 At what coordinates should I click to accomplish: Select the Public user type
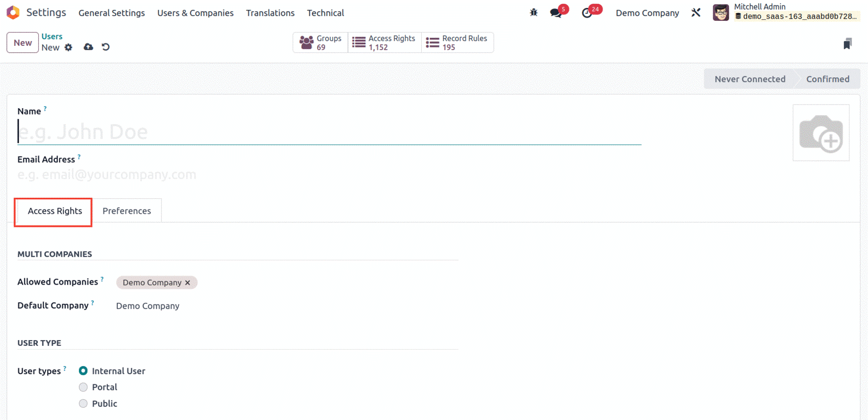tap(83, 403)
